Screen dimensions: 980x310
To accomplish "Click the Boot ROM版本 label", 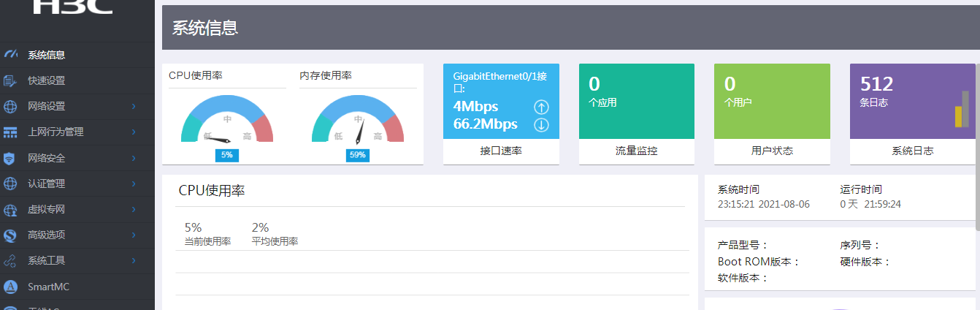I will click(759, 262).
